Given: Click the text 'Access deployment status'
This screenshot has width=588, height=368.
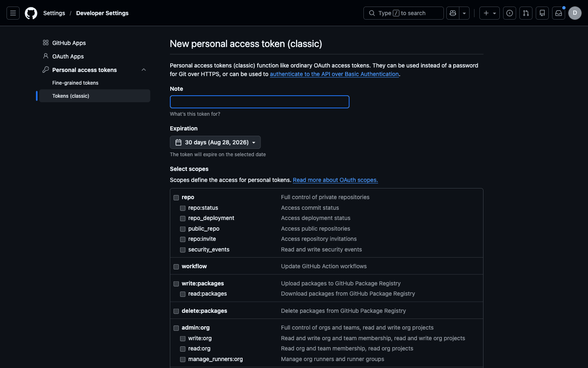Looking at the screenshot, I should 316,218.
